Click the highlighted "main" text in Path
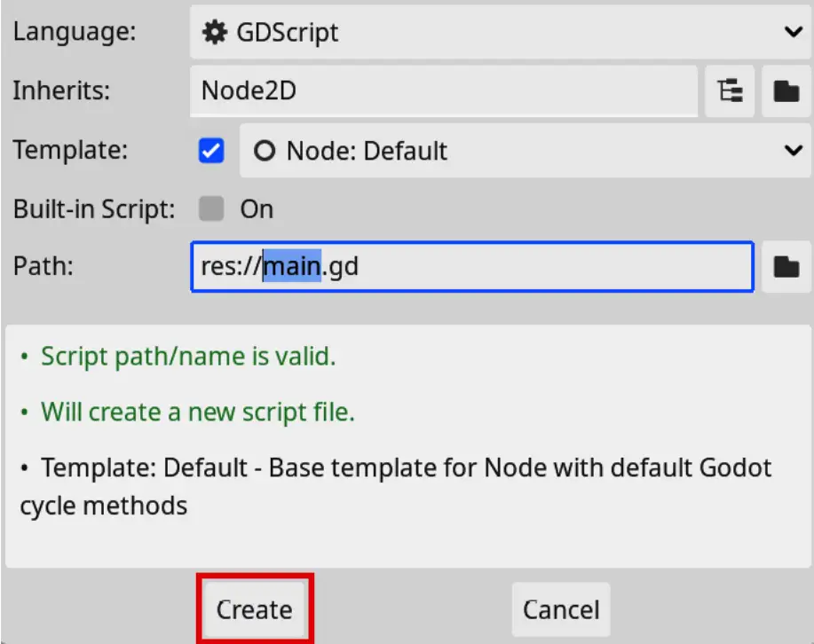 [291, 266]
